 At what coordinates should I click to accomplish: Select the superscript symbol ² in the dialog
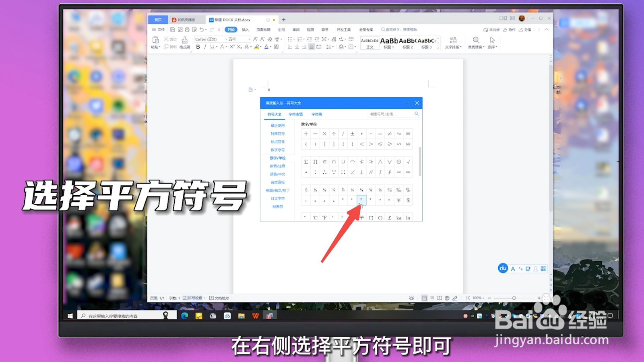361,201
